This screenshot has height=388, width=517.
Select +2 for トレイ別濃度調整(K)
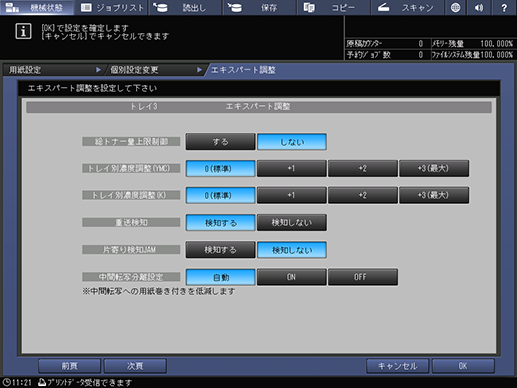click(363, 195)
